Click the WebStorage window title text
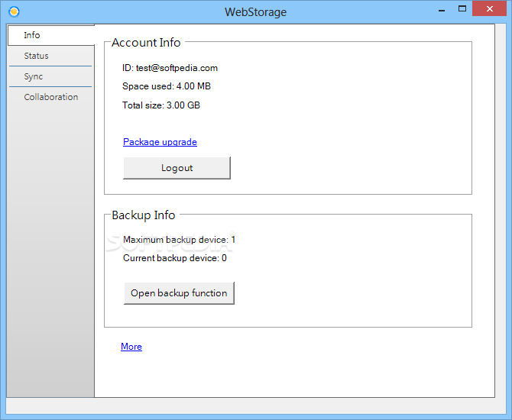The width and height of the screenshot is (512, 420). coord(255,12)
